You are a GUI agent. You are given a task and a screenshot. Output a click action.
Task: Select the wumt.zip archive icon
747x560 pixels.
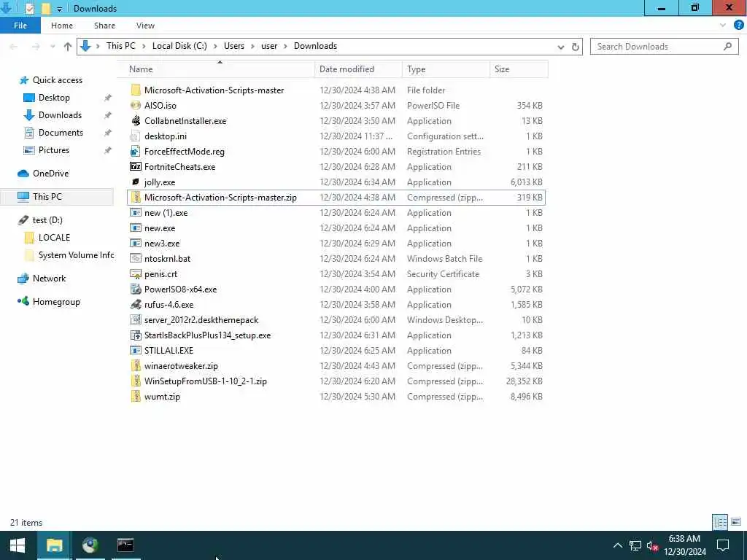click(x=136, y=396)
